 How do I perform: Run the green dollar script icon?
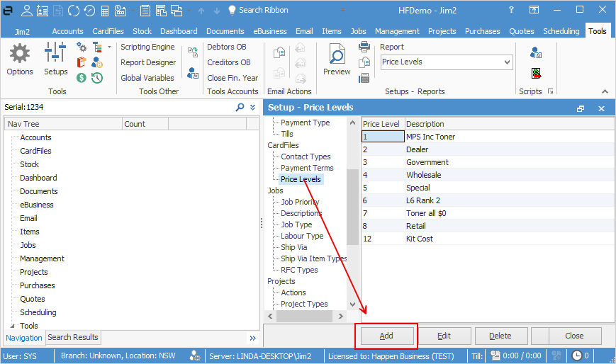[x=536, y=74]
